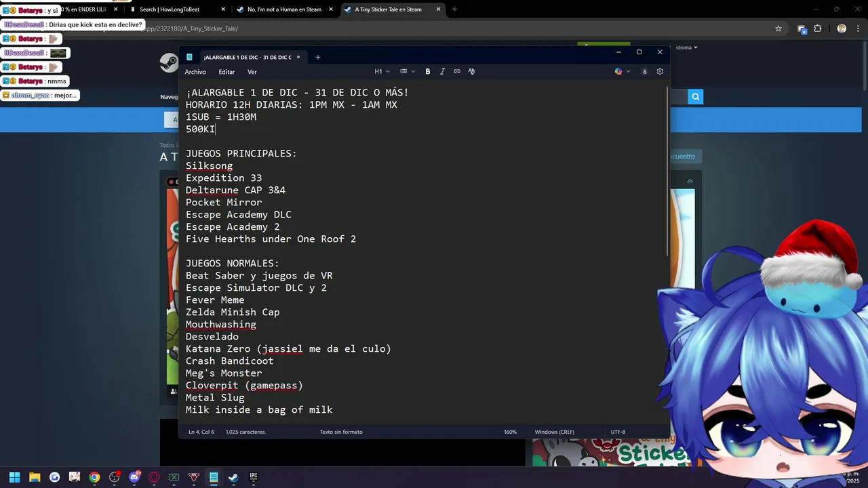Click the line 'Milk inside a bag of milk'
Viewport: 868px width, 488px height.
point(259,410)
